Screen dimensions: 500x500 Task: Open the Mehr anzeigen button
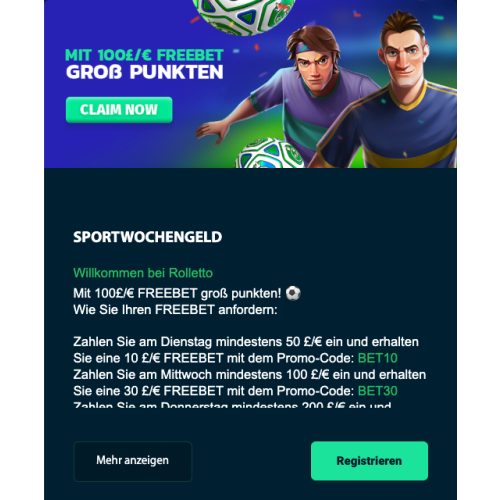(133, 461)
